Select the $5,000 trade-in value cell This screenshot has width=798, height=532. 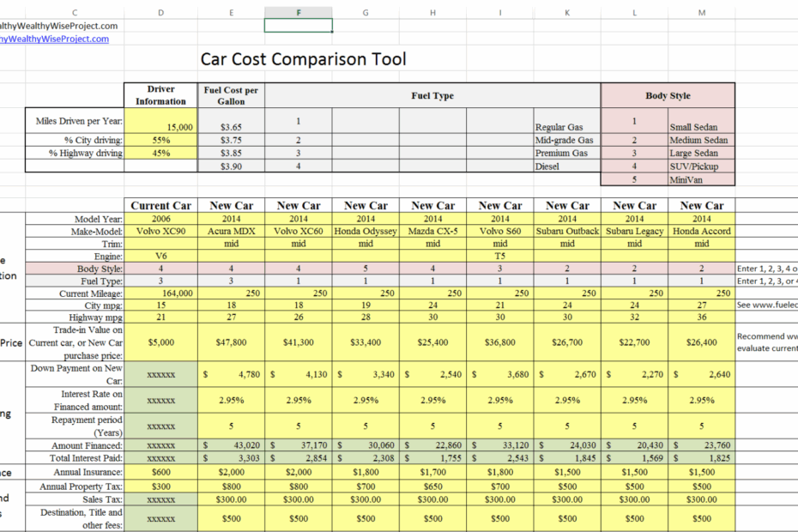(160, 342)
